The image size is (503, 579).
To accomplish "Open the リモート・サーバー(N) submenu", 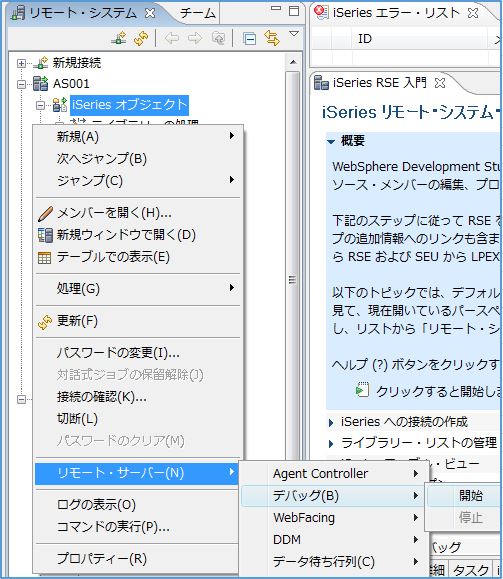I will (137, 473).
